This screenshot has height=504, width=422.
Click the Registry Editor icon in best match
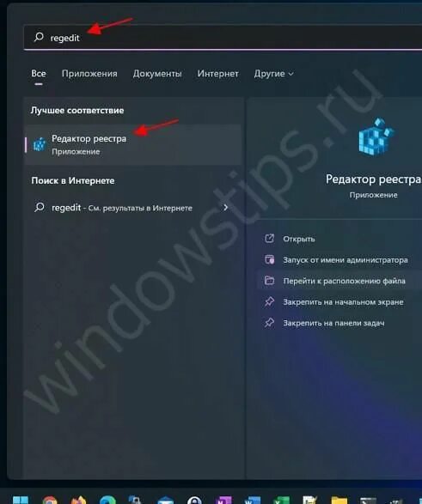(40, 144)
